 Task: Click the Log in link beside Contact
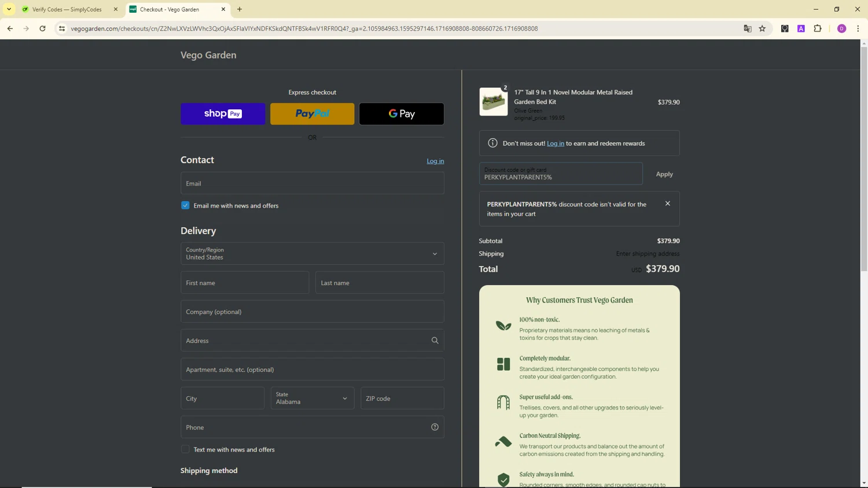pyautogui.click(x=435, y=161)
